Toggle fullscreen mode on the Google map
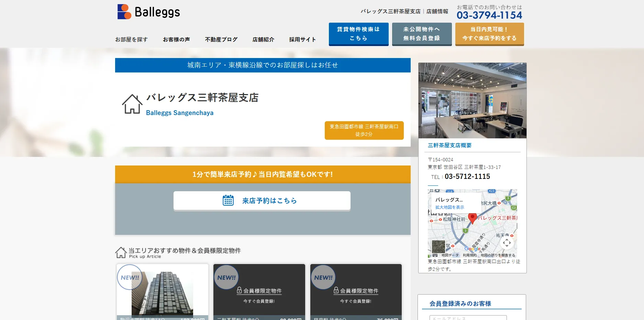The image size is (644, 320). click(x=508, y=243)
